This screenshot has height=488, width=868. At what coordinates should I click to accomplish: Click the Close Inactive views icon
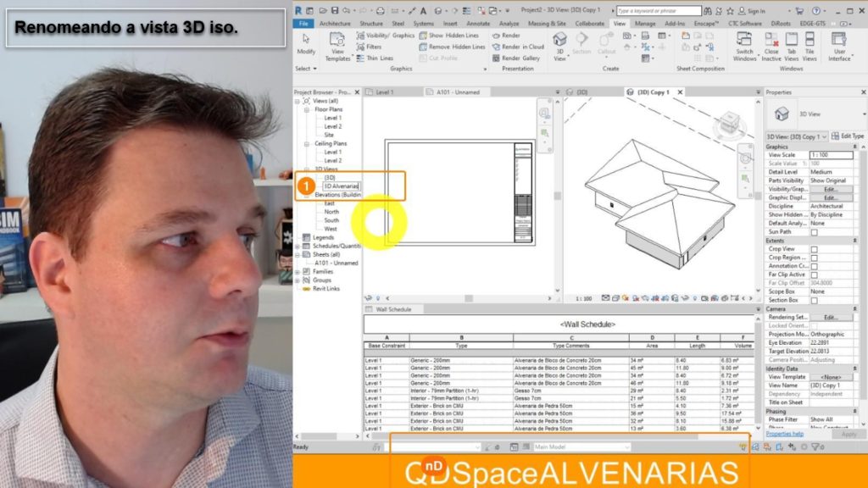coord(771,47)
